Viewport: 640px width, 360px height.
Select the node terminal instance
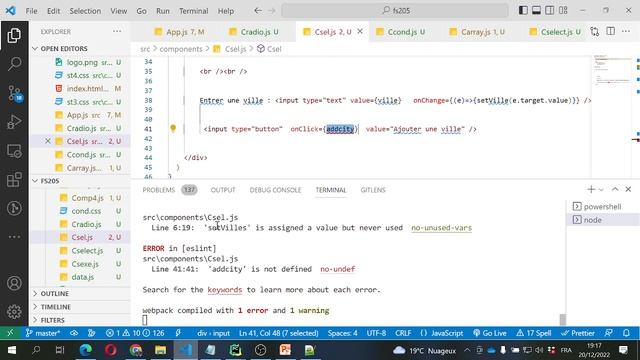[x=603, y=220]
